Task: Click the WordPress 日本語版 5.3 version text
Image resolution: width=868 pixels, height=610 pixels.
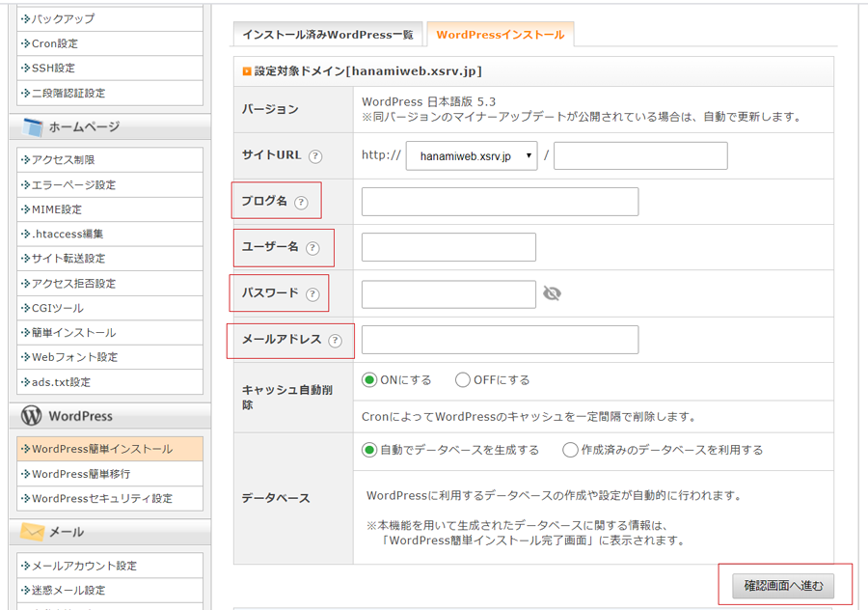Action: (x=428, y=101)
